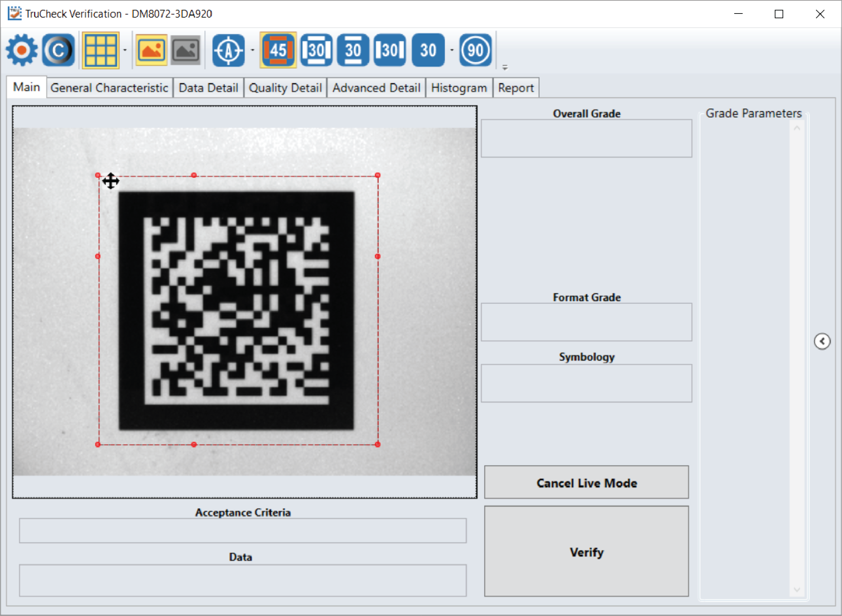The image size is (842, 616).
Task: Click Cancel Live Mode button
Action: coord(586,483)
